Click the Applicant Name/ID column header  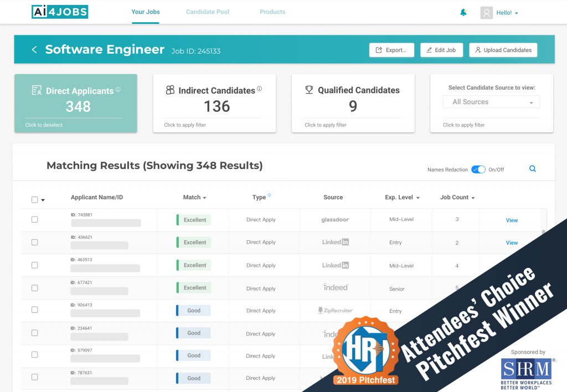click(97, 198)
